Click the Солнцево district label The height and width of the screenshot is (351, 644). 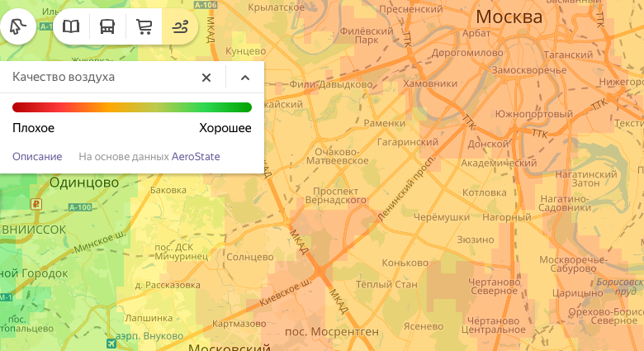tap(249, 257)
